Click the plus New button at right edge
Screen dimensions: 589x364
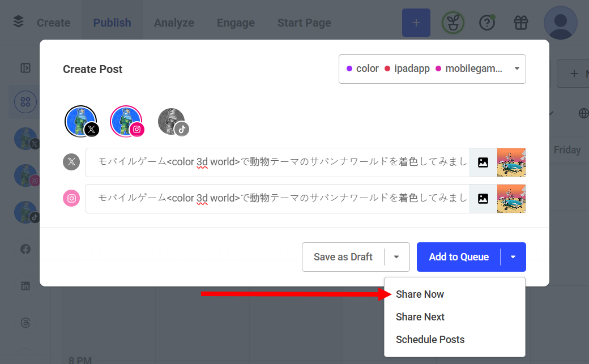click(x=574, y=74)
